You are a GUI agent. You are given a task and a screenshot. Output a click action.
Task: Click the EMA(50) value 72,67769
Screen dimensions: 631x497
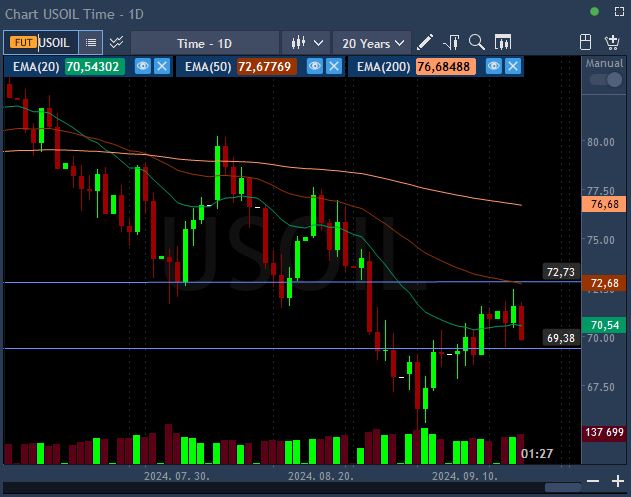267,66
